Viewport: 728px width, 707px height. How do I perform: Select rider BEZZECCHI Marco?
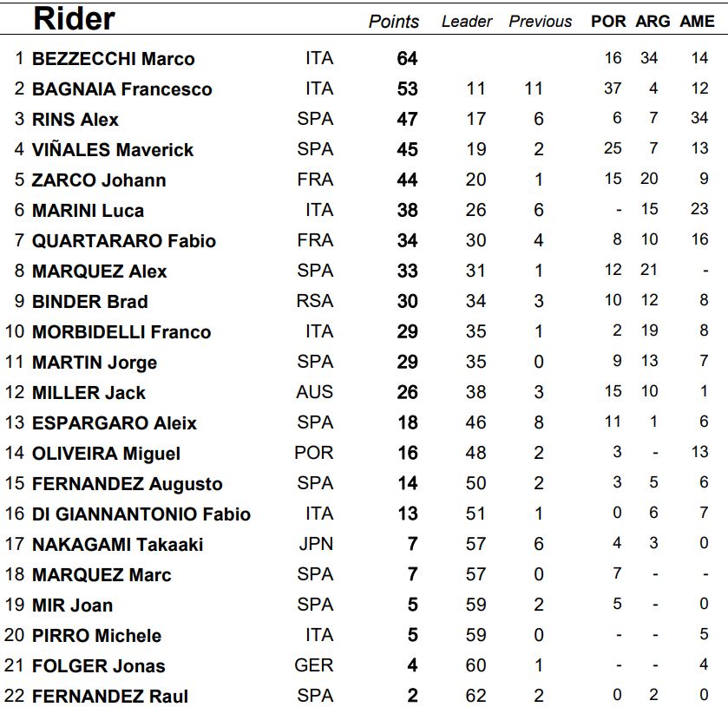point(113,59)
